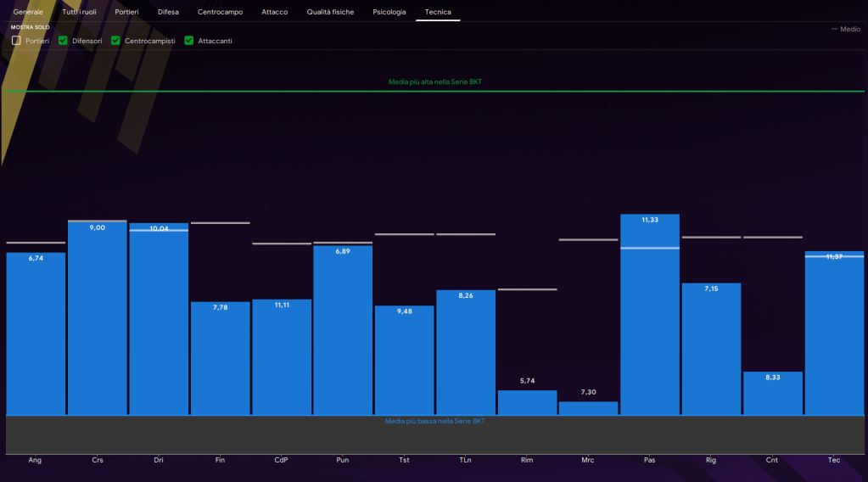The height and width of the screenshot is (482, 868).
Task: Switch to the Tutti i ruoli tab
Action: pos(80,12)
